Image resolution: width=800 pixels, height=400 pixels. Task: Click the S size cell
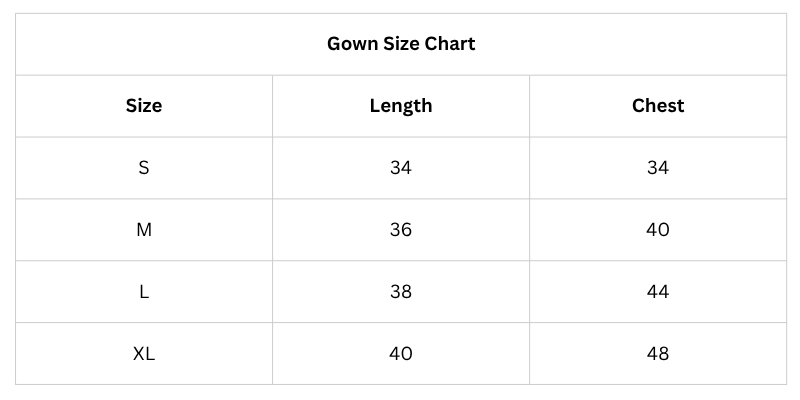pyautogui.click(x=144, y=168)
